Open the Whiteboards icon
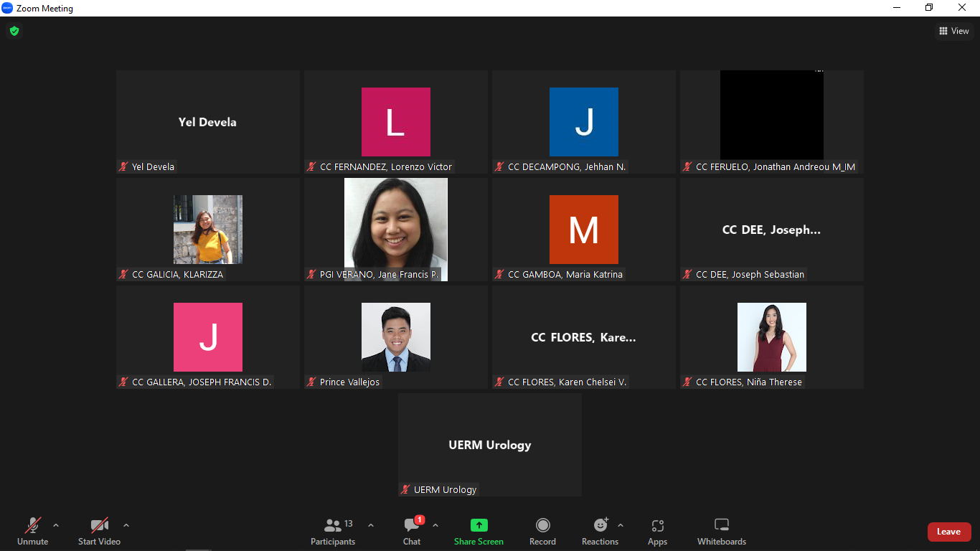The image size is (980, 551). tap(722, 525)
